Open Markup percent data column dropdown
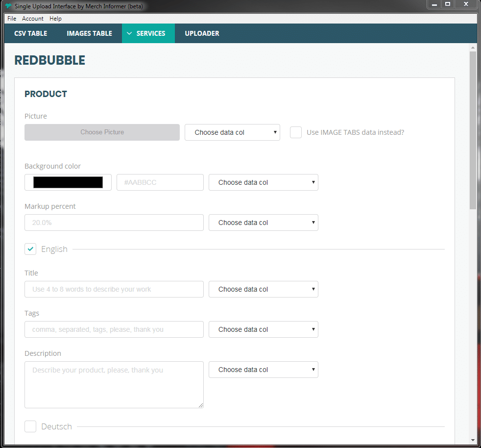The height and width of the screenshot is (448, 481). point(264,223)
